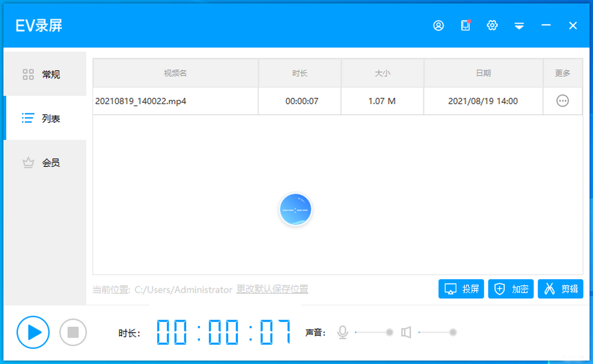This screenshot has width=593, height=364.
Task: Adjust the microphone volume slider
Action: point(374,332)
